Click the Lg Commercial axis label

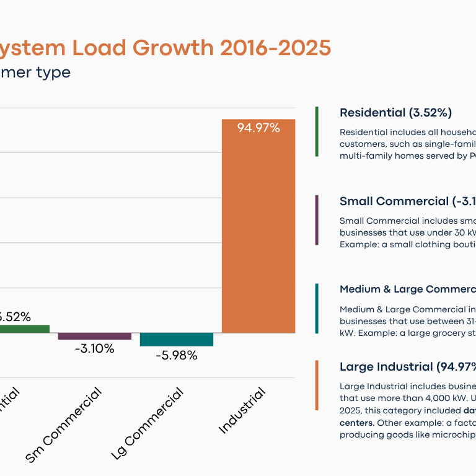(148, 424)
